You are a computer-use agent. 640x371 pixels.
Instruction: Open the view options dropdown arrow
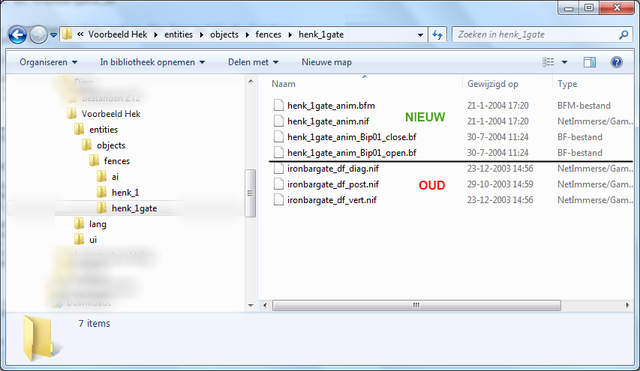pos(564,62)
